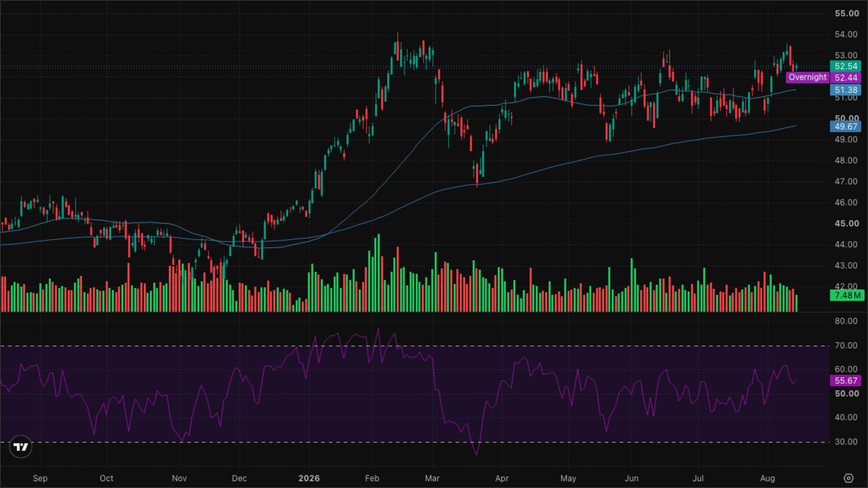The image size is (868, 488).
Task: Click the blue 49.67 moving average label
Action: click(x=846, y=127)
